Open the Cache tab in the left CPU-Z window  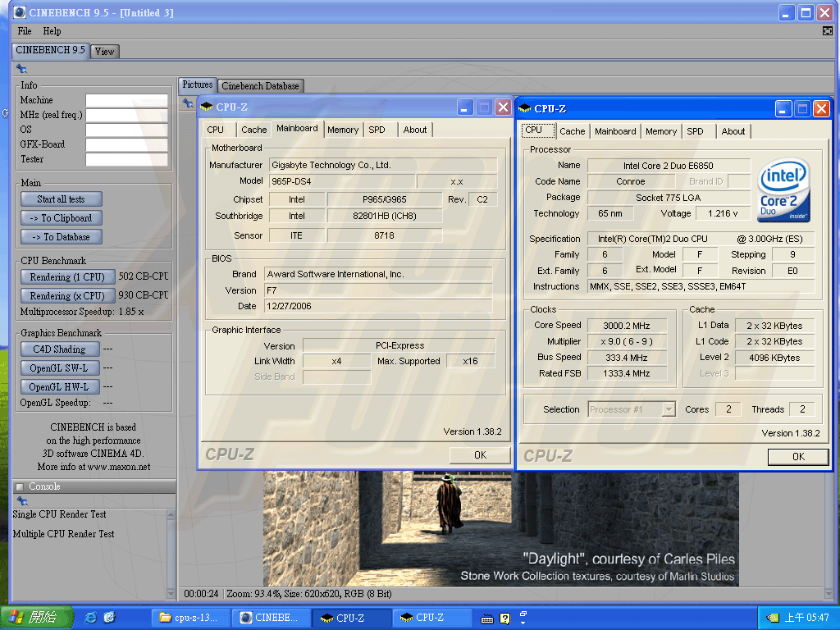254,130
